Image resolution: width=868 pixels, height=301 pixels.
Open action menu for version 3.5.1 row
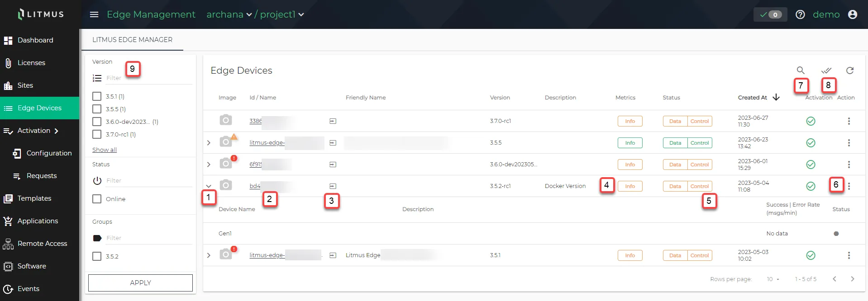click(849, 255)
